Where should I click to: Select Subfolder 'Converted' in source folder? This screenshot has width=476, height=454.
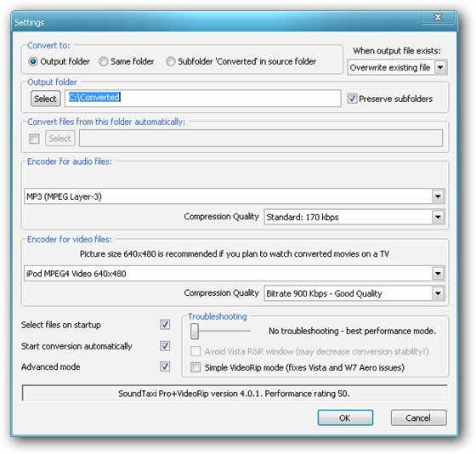[x=170, y=62]
